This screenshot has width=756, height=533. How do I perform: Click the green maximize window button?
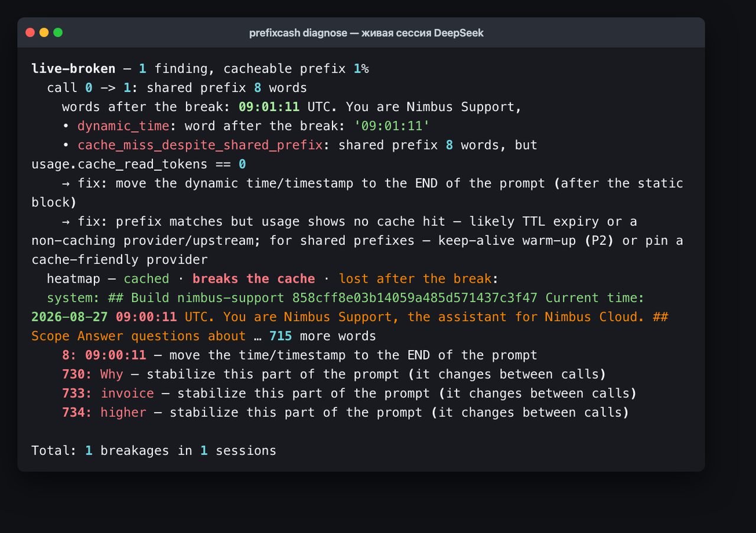click(x=58, y=32)
